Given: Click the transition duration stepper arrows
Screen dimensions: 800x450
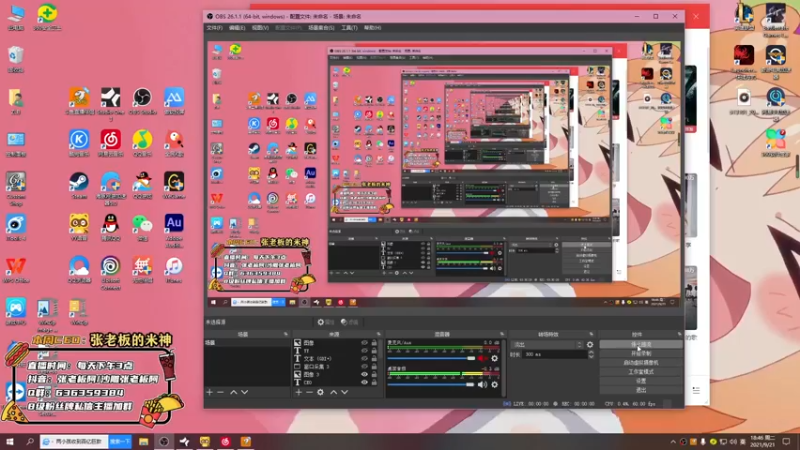Looking at the screenshot, I should (x=591, y=354).
